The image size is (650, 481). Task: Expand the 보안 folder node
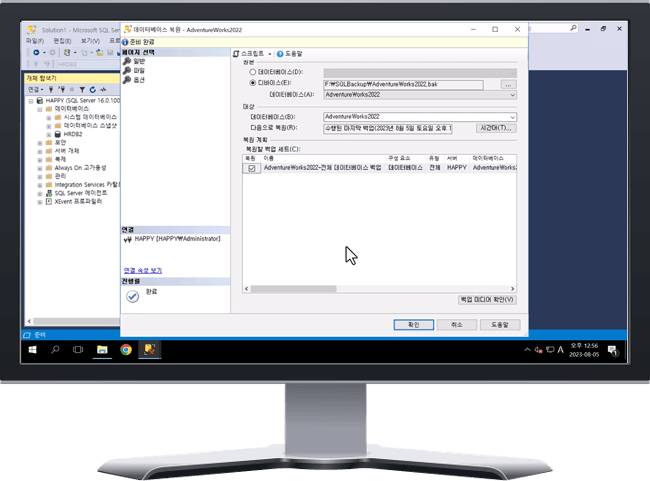click(40, 143)
